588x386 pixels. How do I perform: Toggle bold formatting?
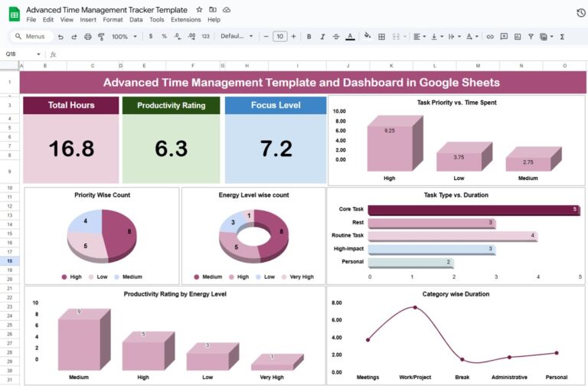[x=309, y=37]
